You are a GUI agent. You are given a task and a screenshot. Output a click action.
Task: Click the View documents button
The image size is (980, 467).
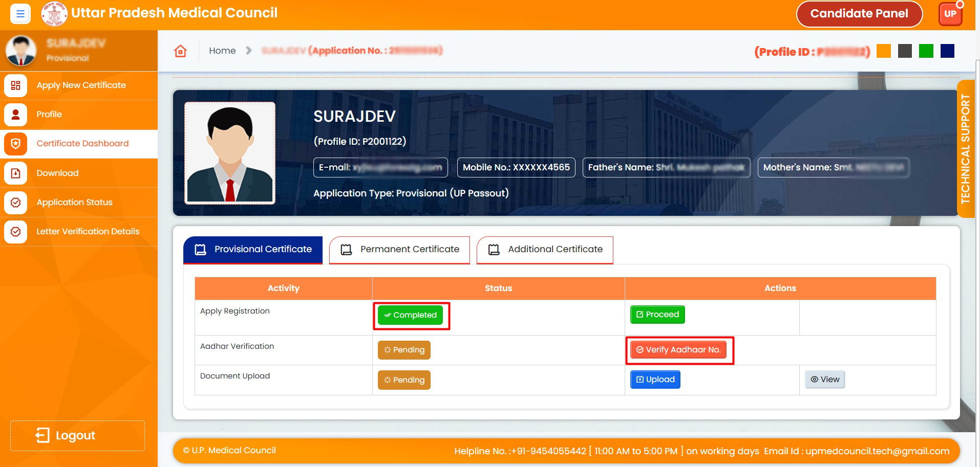pyautogui.click(x=825, y=380)
